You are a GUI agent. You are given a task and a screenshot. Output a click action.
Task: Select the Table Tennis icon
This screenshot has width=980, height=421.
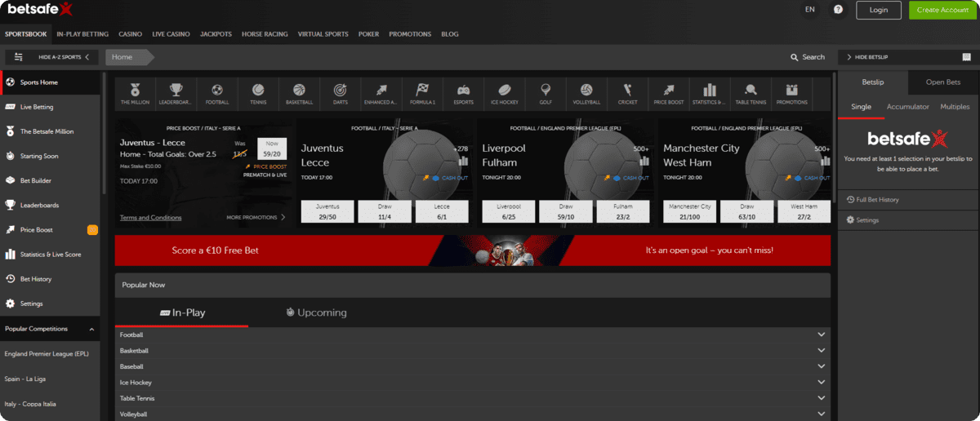point(751,91)
